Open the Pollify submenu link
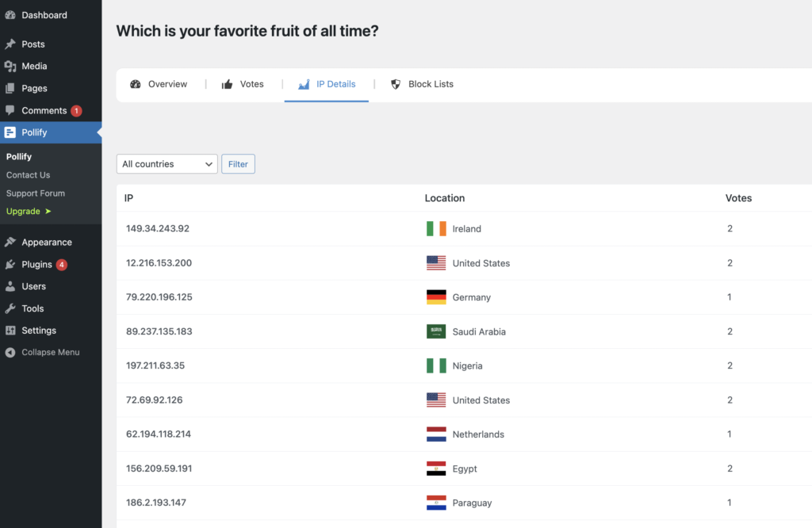Screen dimensions: 812x528 (19, 156)
